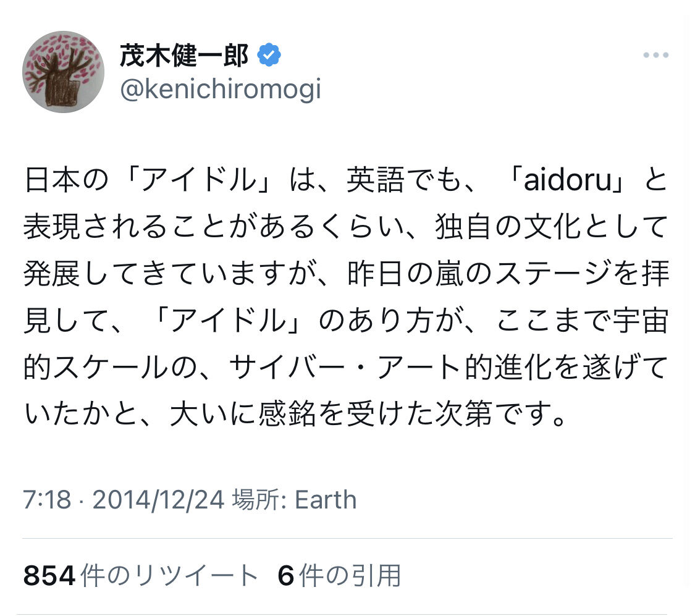Click the tweet's first line starting 日本の
The image size is (695, 616).
click(346, 180)
